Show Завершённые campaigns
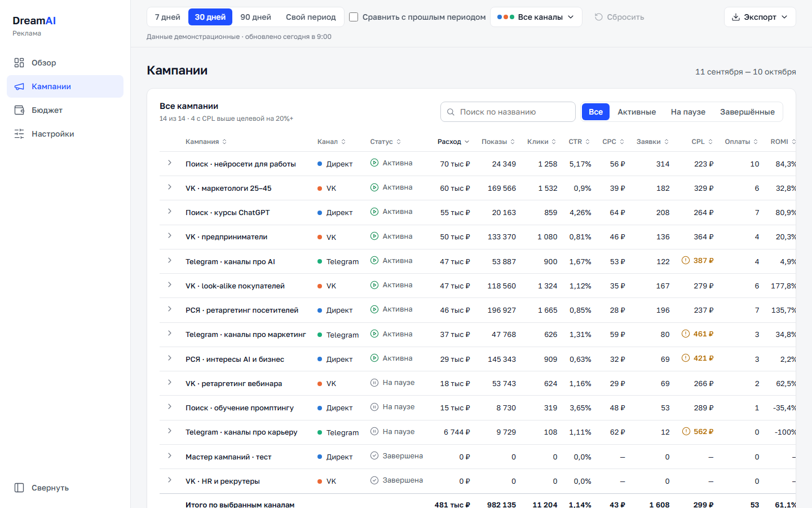This screenshot has height=508, width=812. [747, 112]
